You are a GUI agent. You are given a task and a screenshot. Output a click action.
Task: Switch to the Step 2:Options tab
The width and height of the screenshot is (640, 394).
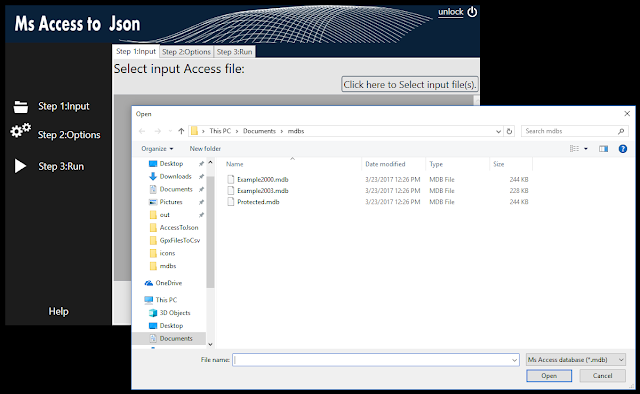186,52
